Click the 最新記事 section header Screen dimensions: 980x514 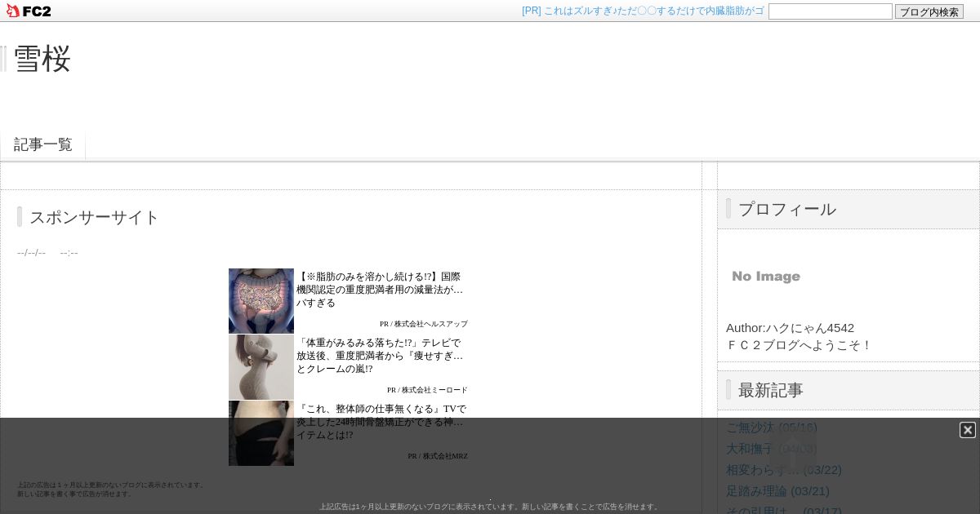[x=849, y=390]
